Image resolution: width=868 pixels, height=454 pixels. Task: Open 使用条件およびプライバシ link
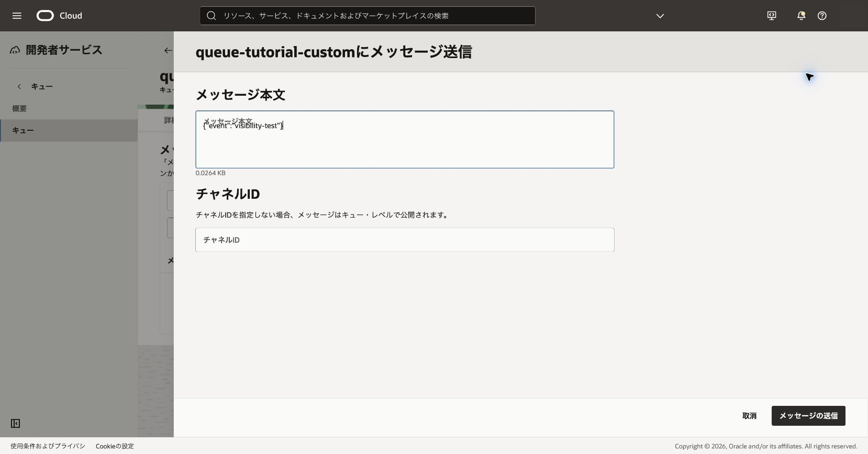pos(48,446)
